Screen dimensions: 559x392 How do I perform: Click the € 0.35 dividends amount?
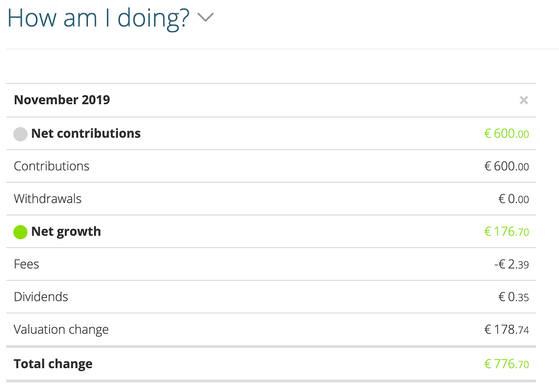514,297
